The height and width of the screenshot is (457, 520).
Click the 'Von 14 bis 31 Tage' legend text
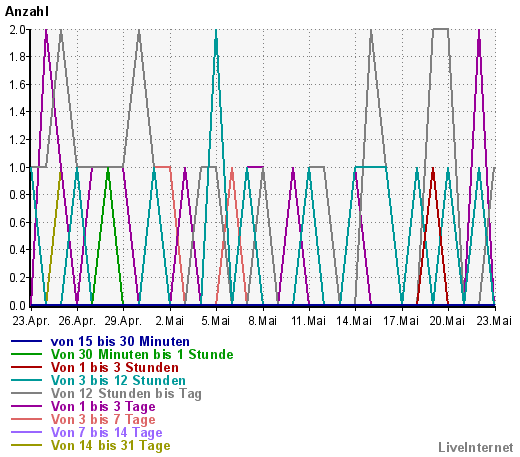pyautogui.click(x=110, y=446)
